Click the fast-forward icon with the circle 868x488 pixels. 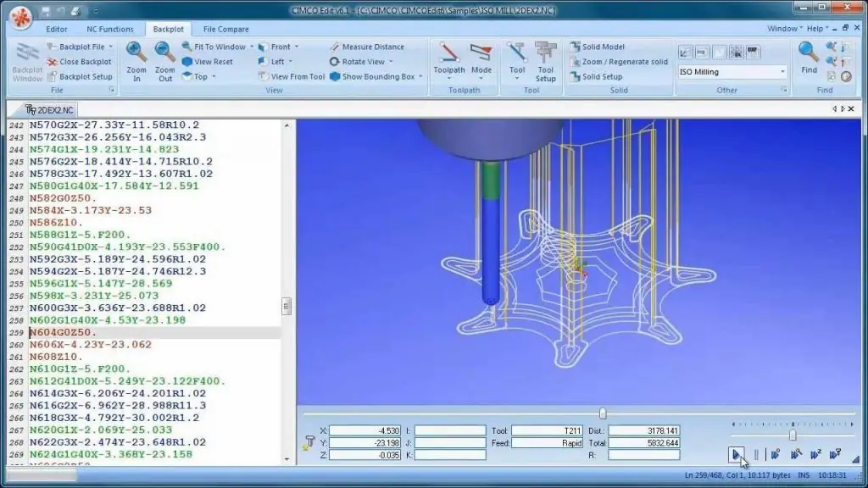pyautogui.click(x=775, y=455)
